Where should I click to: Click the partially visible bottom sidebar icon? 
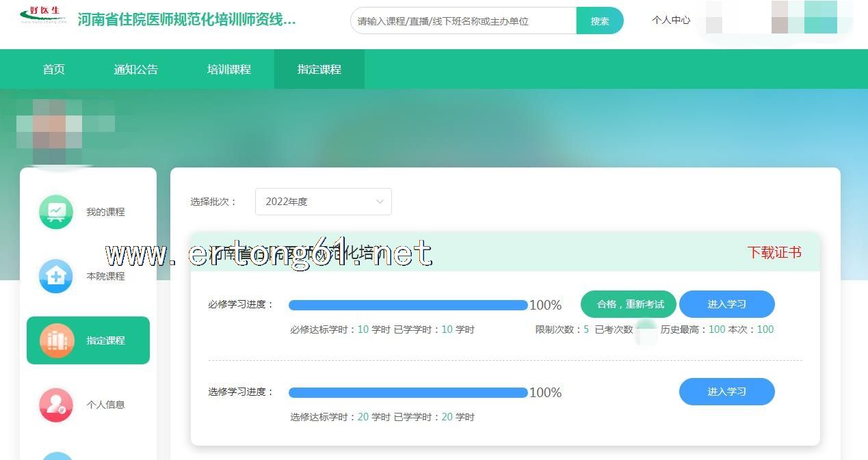point(56,456)
